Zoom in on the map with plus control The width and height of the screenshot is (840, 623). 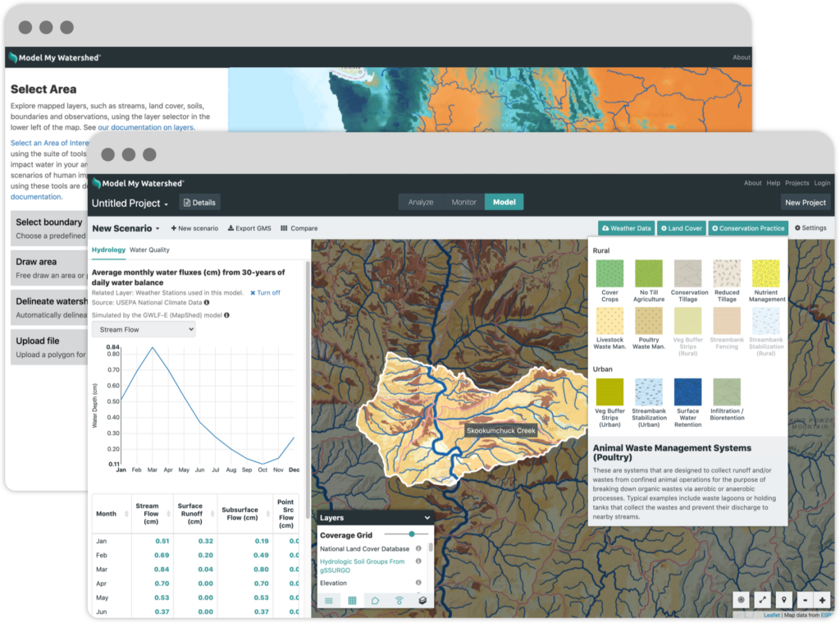(822, 599)
